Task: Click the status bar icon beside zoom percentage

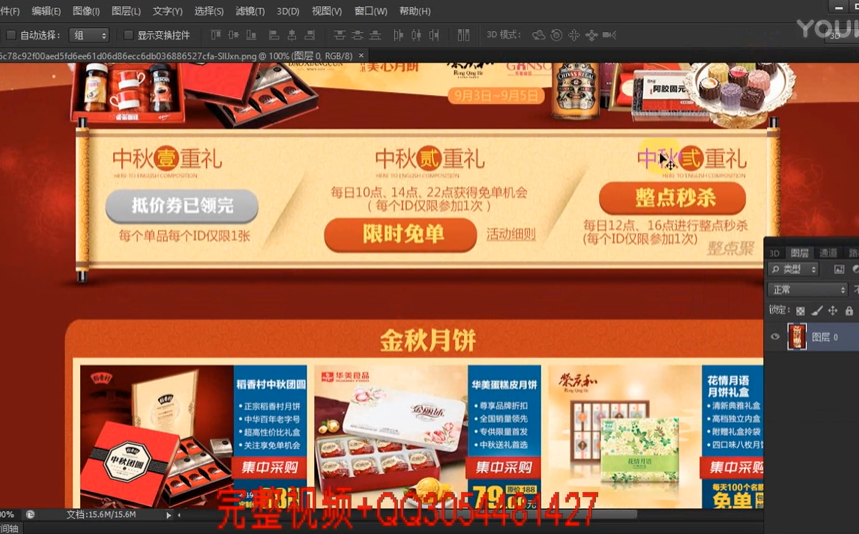Action: [x=30, y=514]
